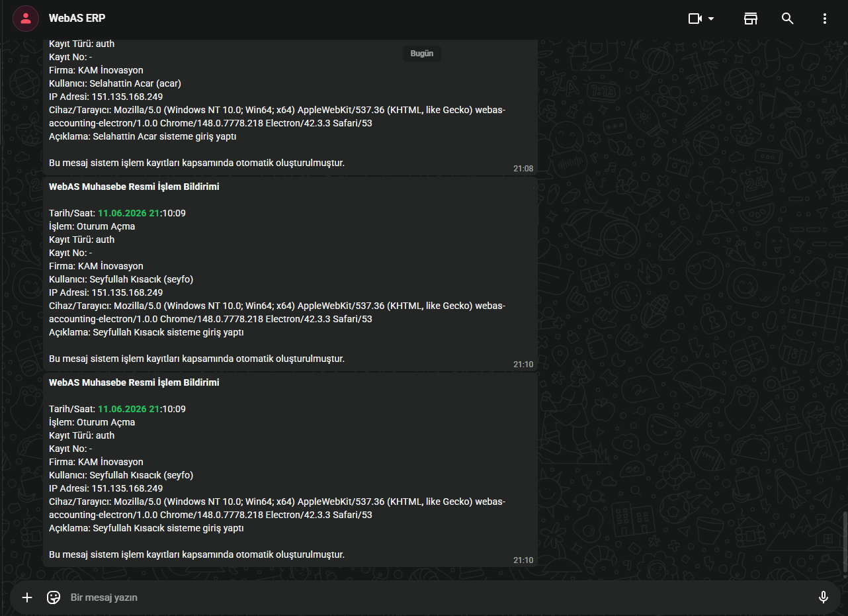Start a video call with WebAS ERP
This screenshot has height=616, width=848.
pyautogui.click(x=695, y=19)
